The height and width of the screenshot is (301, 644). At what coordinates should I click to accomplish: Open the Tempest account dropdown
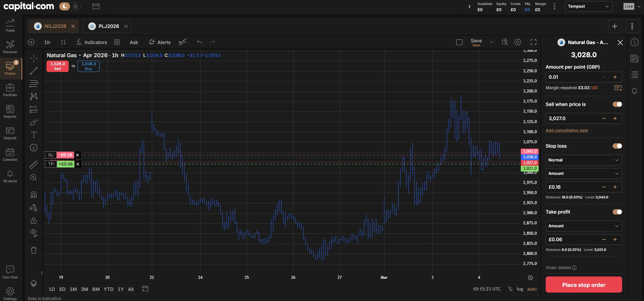[x=588, y=6]
